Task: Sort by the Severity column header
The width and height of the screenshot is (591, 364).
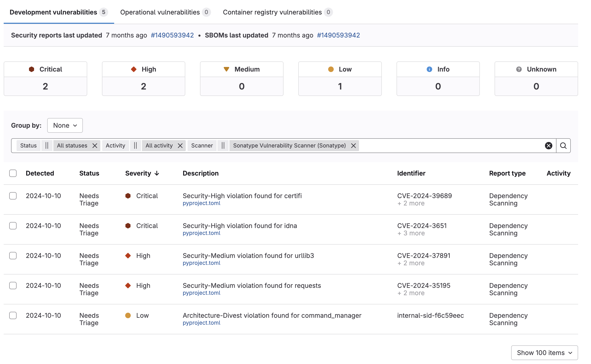Action: [138, 173]
